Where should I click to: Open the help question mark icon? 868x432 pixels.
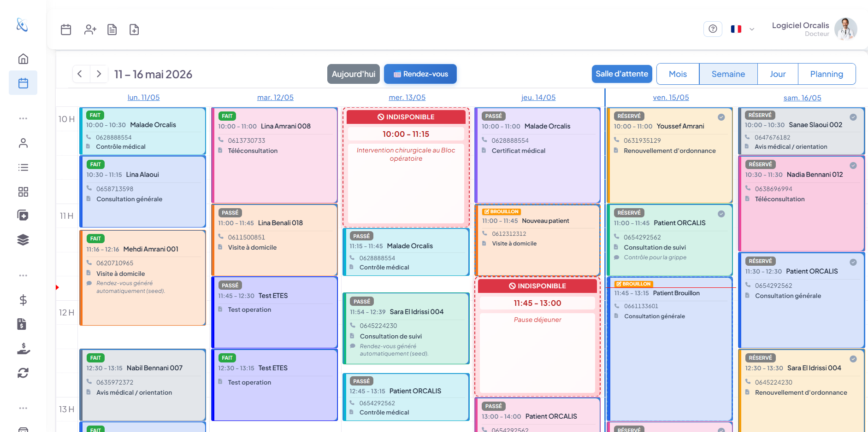click(713, 29)
